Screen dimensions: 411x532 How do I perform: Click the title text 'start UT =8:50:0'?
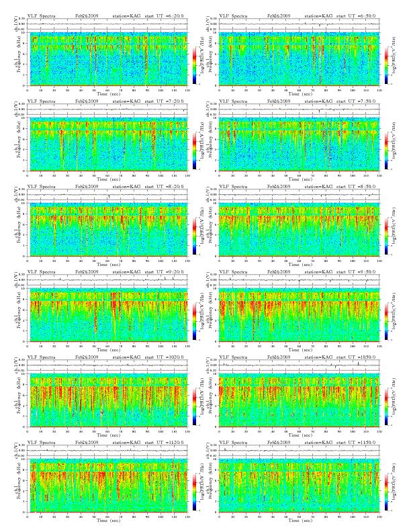click(x=356, y=187)
